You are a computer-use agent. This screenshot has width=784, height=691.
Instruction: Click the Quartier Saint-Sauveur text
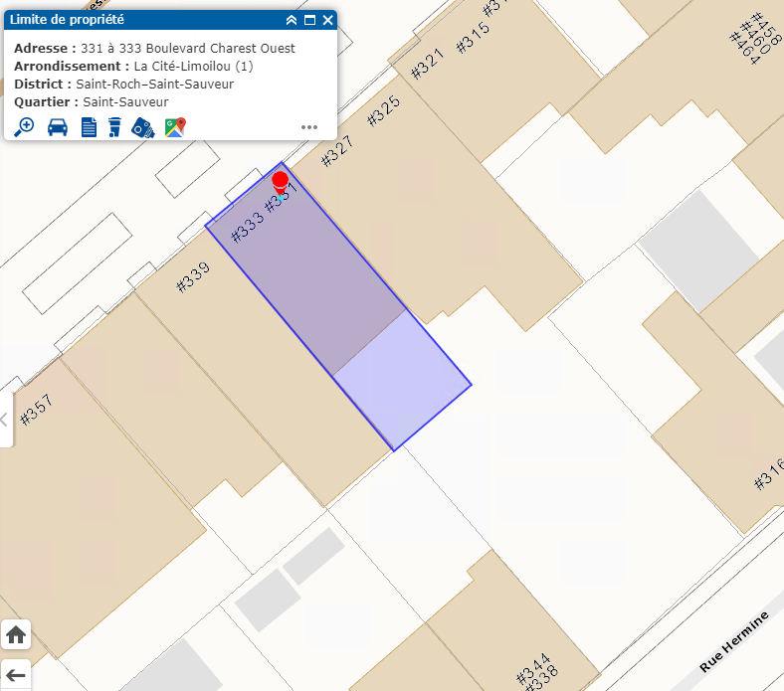(92, 102)
